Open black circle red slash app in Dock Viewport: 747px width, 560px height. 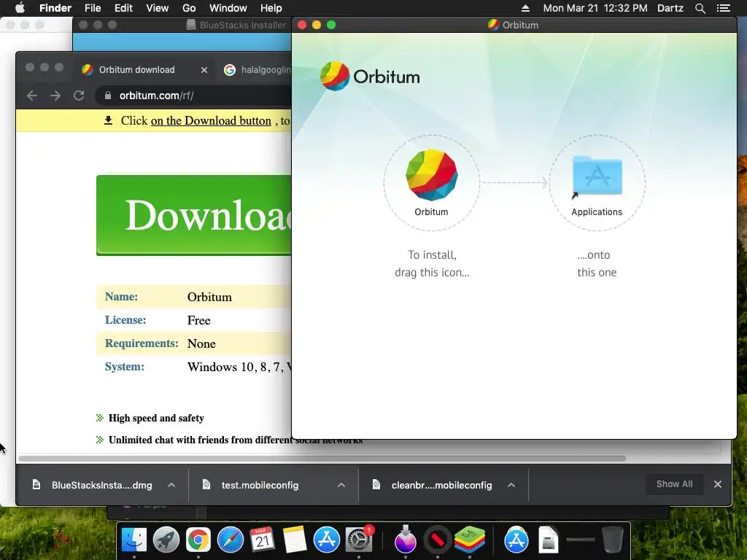click(438, 540)
